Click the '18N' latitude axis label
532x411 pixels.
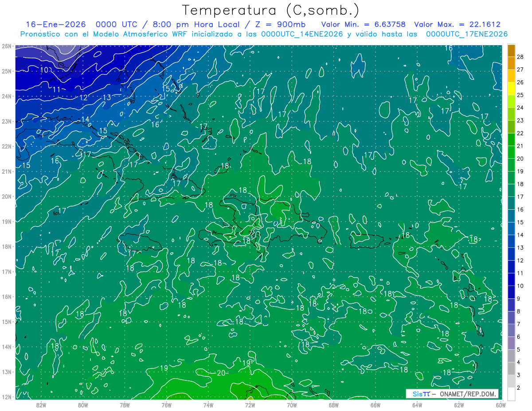pos(6,247)
